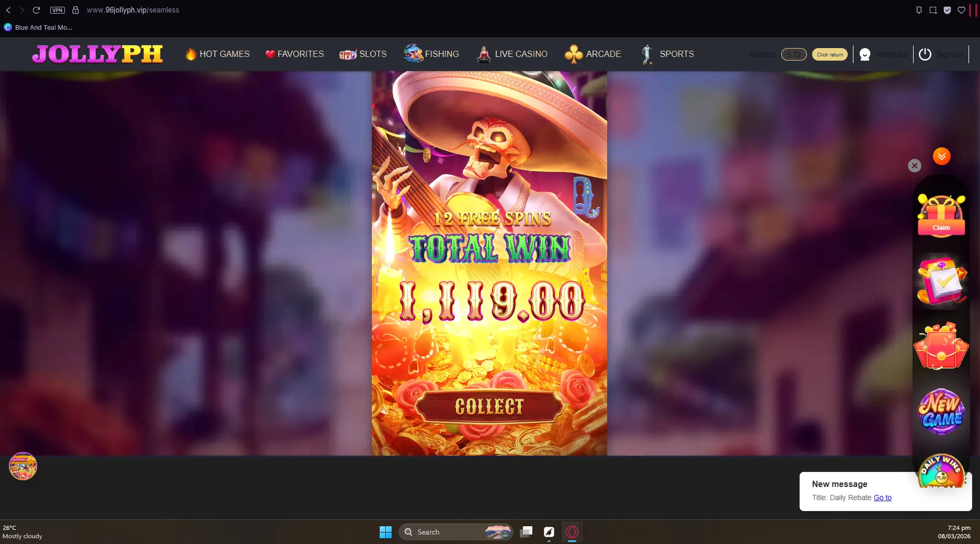This screenshot has width=980, height=544.
Task: Reload the current page
Action: (x=36, y=10)
